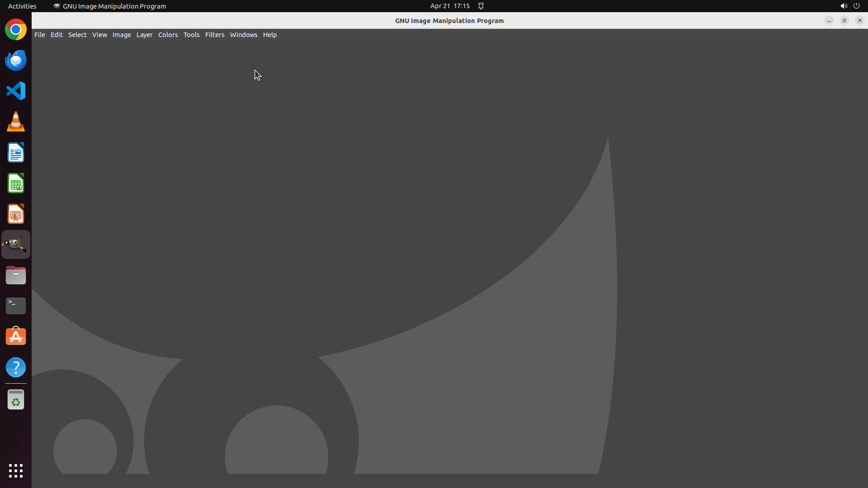The height and width of the screenshot is (488, 868).
Task: Open the Colors menu
Action: tap(168, 35)
